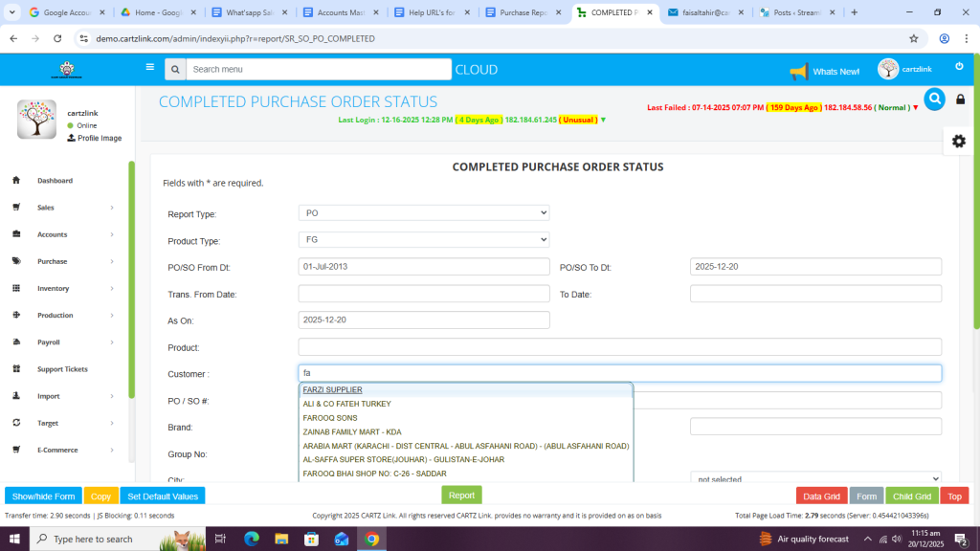Click the blue magnifier search button
The height and width of the screenshot is (551, 980).
click(x=934, y=99)
